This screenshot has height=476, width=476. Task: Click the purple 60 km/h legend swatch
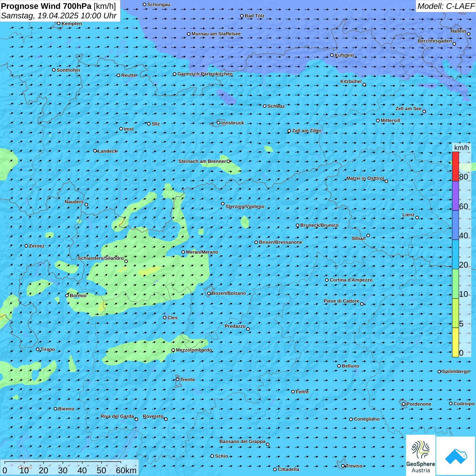coord(455,195)
